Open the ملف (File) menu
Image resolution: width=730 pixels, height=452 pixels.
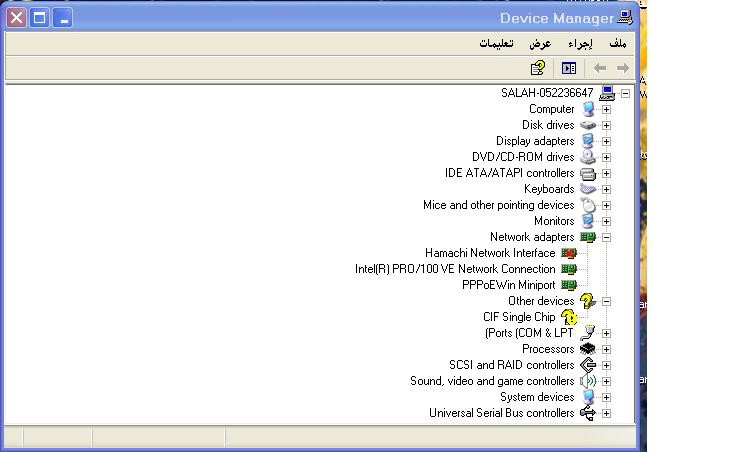tap(617, 44)
